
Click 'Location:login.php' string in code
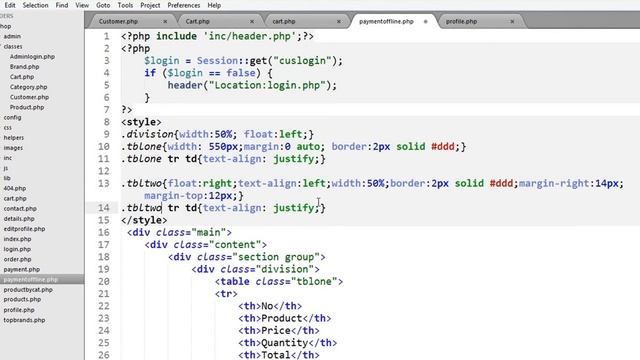point(267,85)
